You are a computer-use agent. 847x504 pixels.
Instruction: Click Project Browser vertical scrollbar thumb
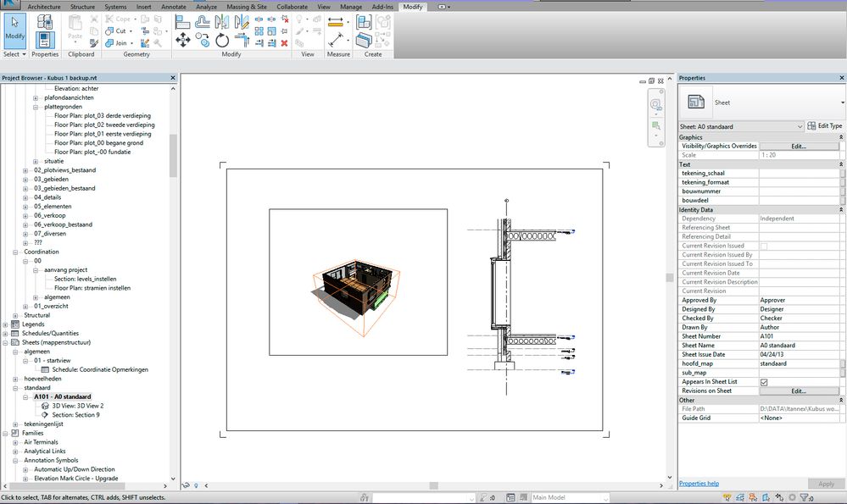[173, 155]
